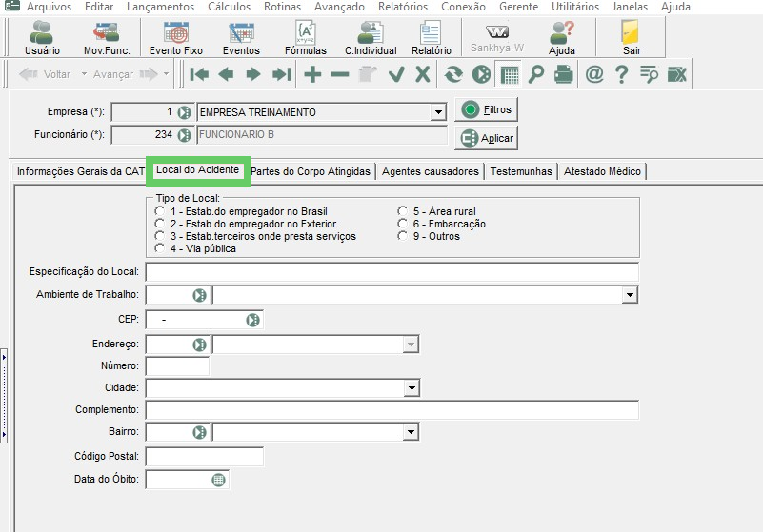Expand Ambiente de Trabalho dropdown
Image resolution: width=763 pixels, height=532 pixels.
630,295
